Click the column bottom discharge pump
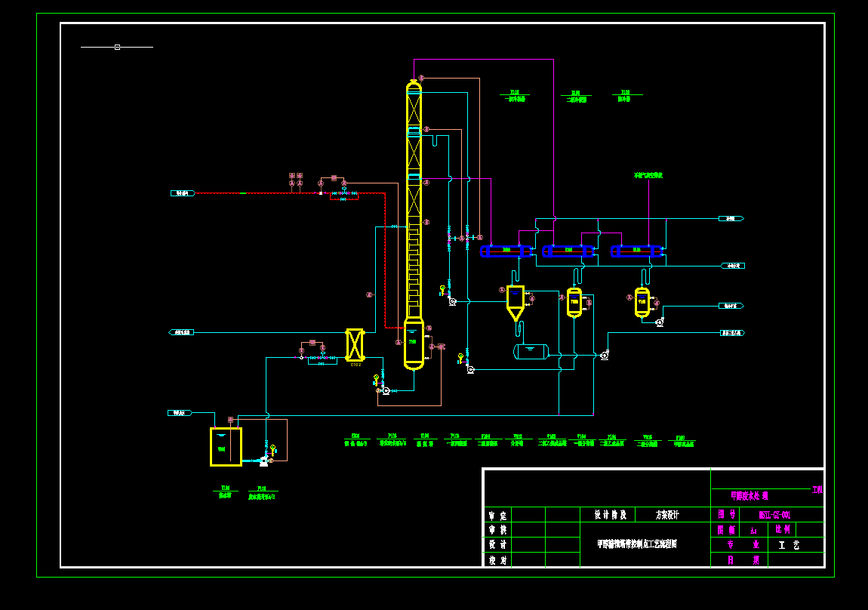 (386, 391)
